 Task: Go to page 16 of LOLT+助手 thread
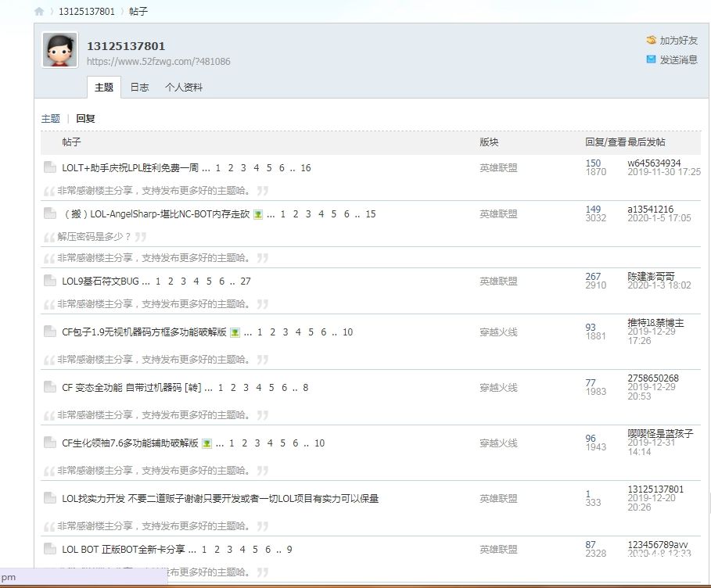click(x=305, y=168)
